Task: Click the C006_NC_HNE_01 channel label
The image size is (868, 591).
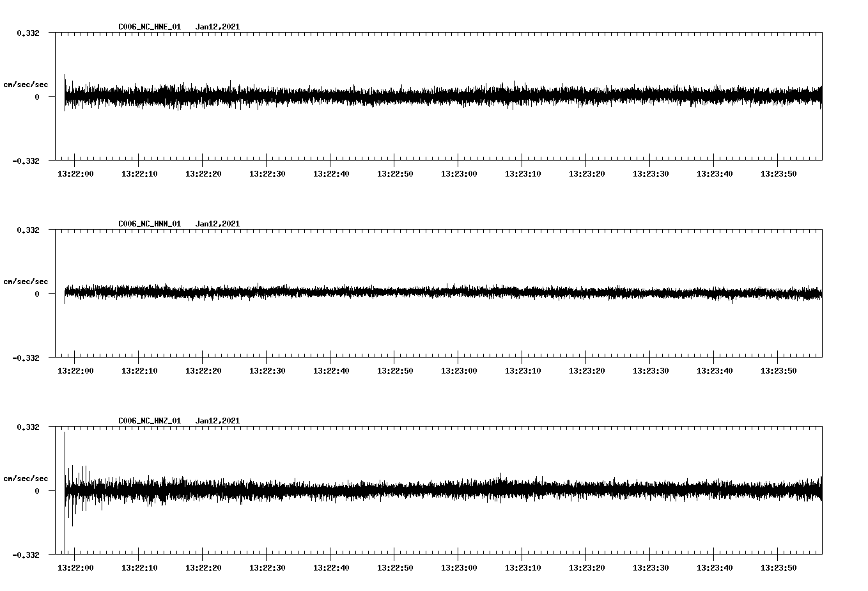Action: pyautogui.click(x=148, y=27)
